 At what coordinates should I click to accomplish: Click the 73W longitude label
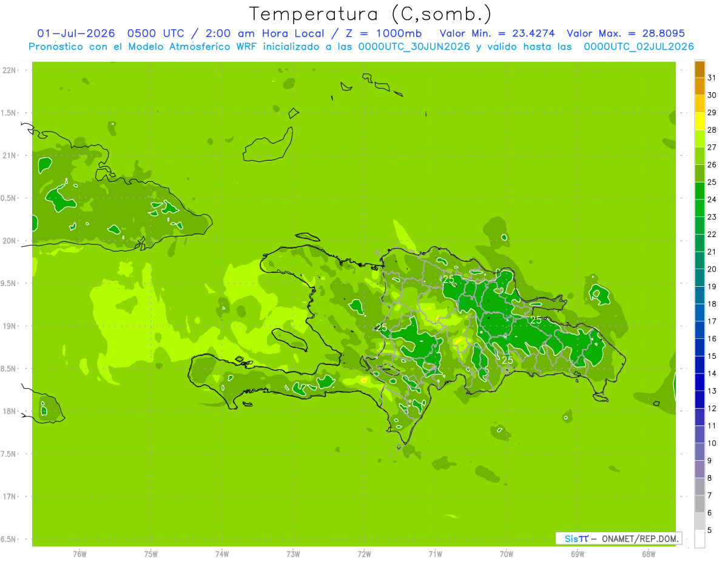pyautogui.click(x=293, y=554)
